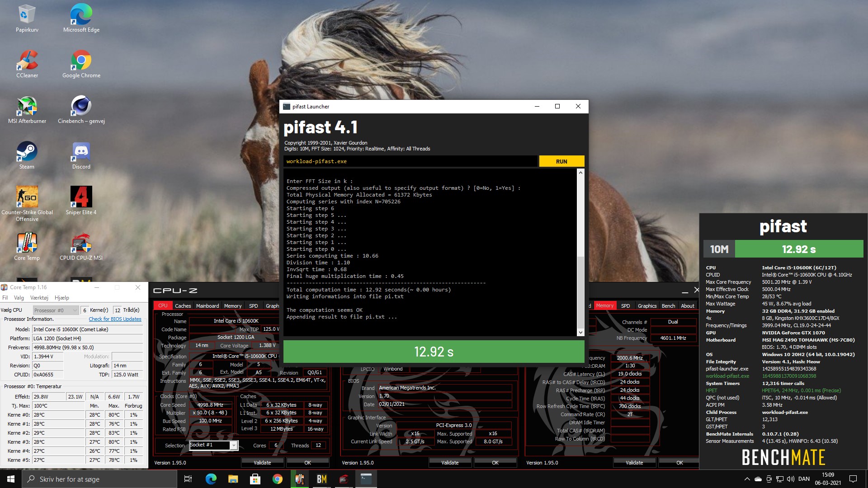
Task: Switch to Graphics tab in right CPU-Z
Action: tap(647, 306)
